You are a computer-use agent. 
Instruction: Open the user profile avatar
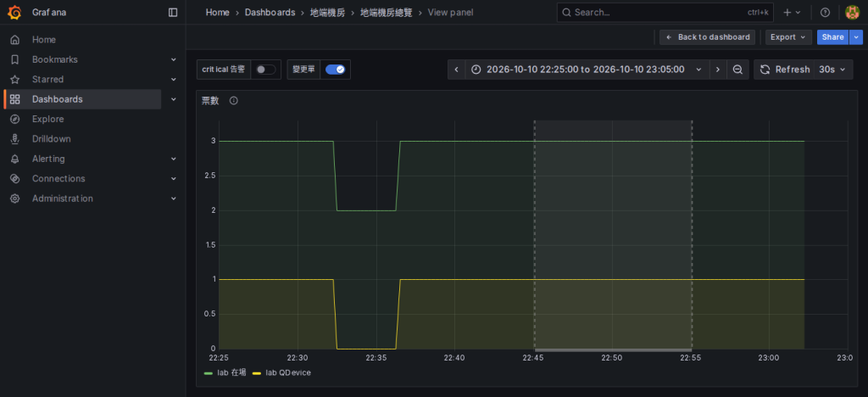[x=853, y=12]
